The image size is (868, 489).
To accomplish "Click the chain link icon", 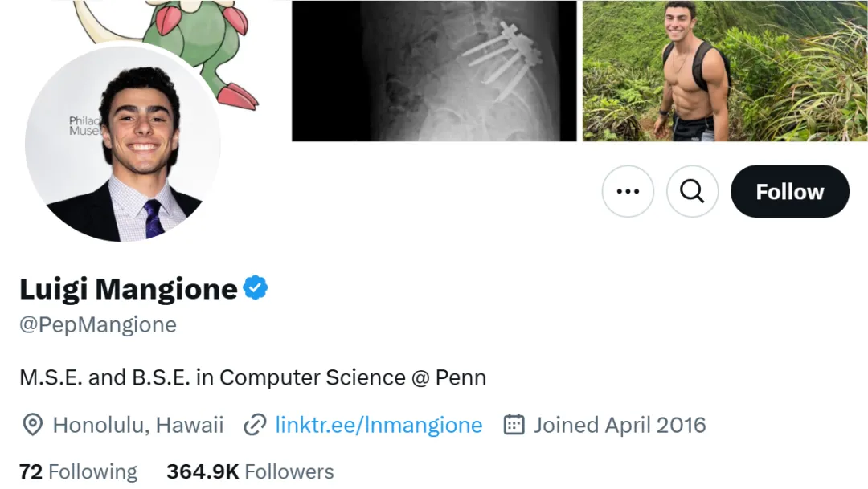I will pyautogui.click(x=255, y=425).
